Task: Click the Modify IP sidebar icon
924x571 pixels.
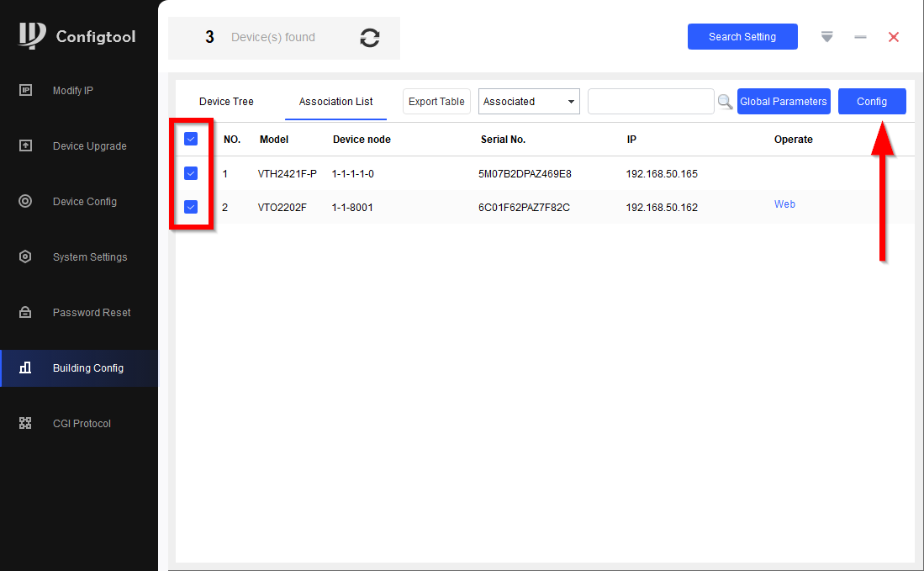Action: (25, 90)
